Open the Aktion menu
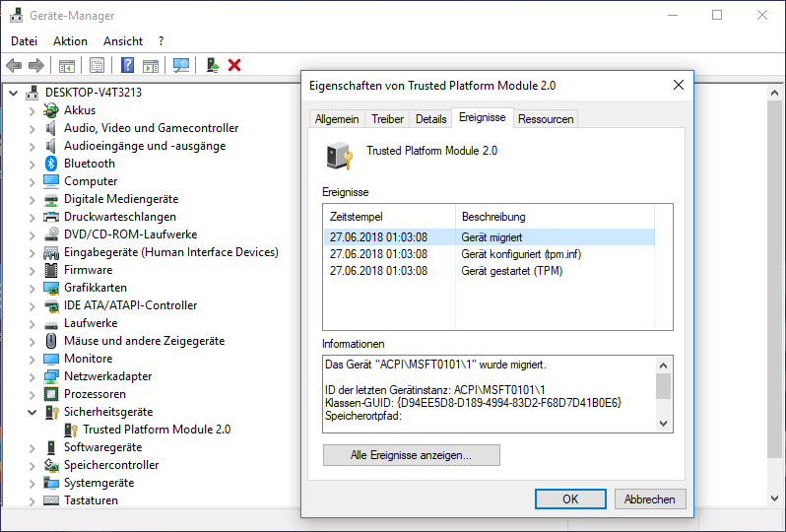 pyautogui.click(x=70, y=41)
